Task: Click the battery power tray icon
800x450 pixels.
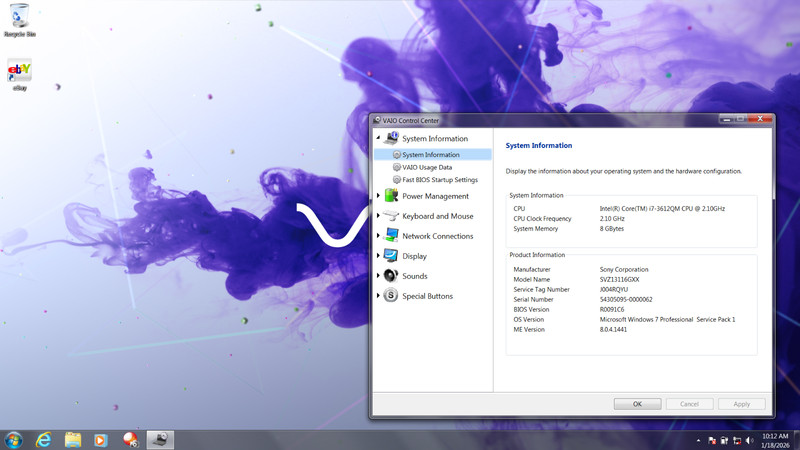Action: (x=724, y=441)
